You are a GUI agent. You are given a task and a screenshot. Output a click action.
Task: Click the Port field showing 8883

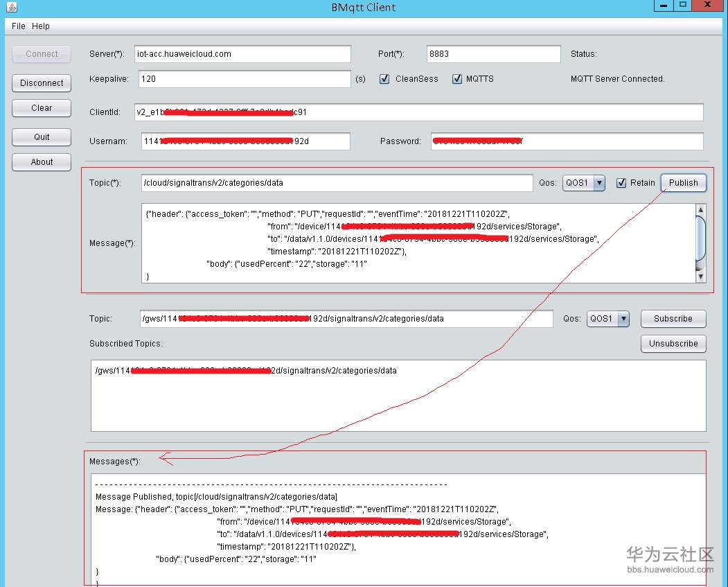494,54
